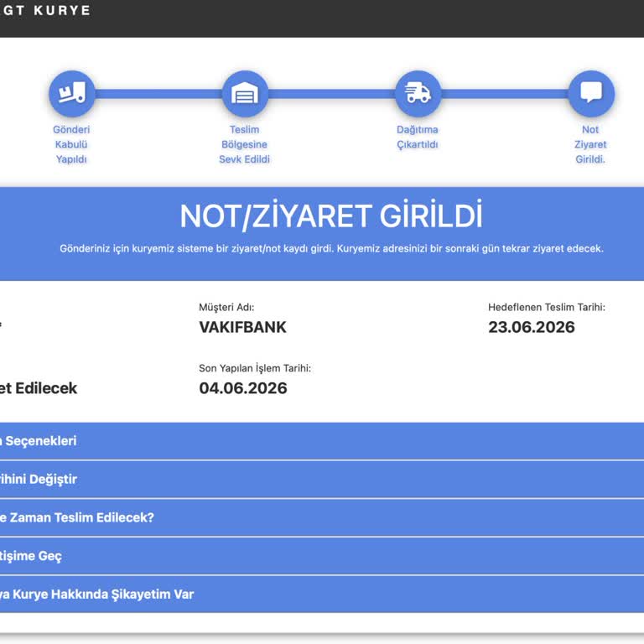Click target delivery date "23.06.2026"

(x=532, y=327)
